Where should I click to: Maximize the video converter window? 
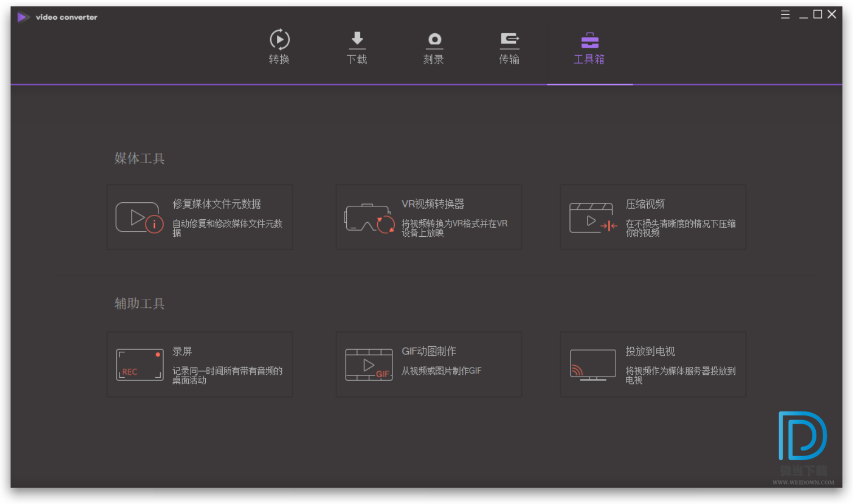(817, 14)
